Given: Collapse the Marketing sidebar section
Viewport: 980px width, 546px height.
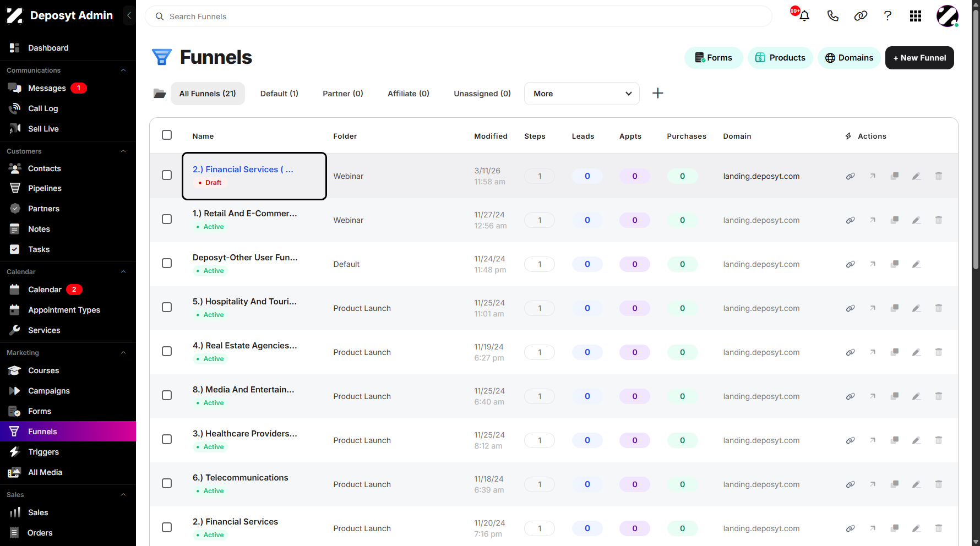Looking at the screenshot, I should click(x=123, y=353).
